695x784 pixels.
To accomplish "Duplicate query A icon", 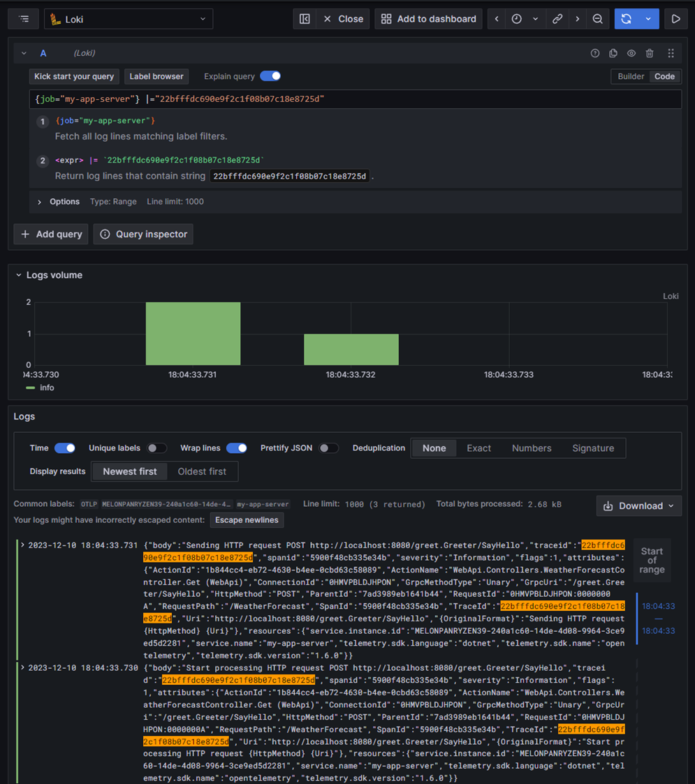I will [x=613, y=53].
